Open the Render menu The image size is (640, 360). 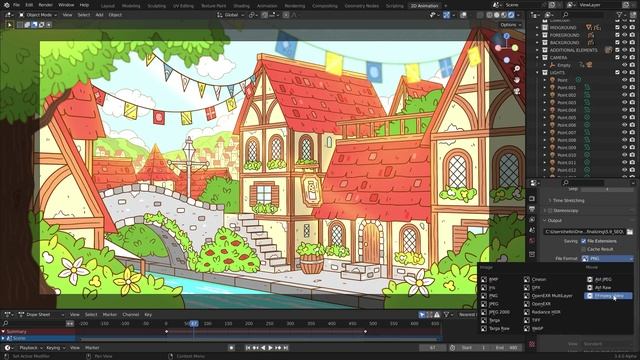(x=45, y=5)
